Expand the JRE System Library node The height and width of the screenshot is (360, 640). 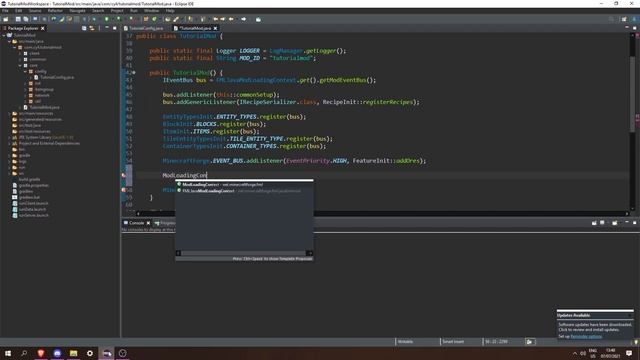pos(9,138)
